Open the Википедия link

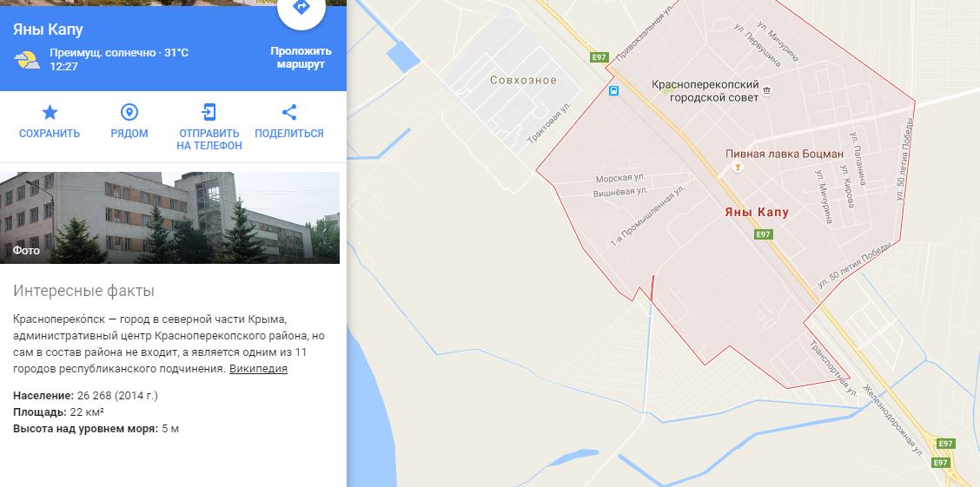[258, 368]
